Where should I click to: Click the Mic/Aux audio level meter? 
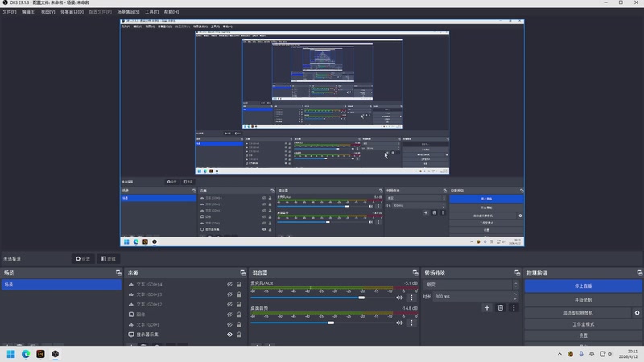point(334,288)
